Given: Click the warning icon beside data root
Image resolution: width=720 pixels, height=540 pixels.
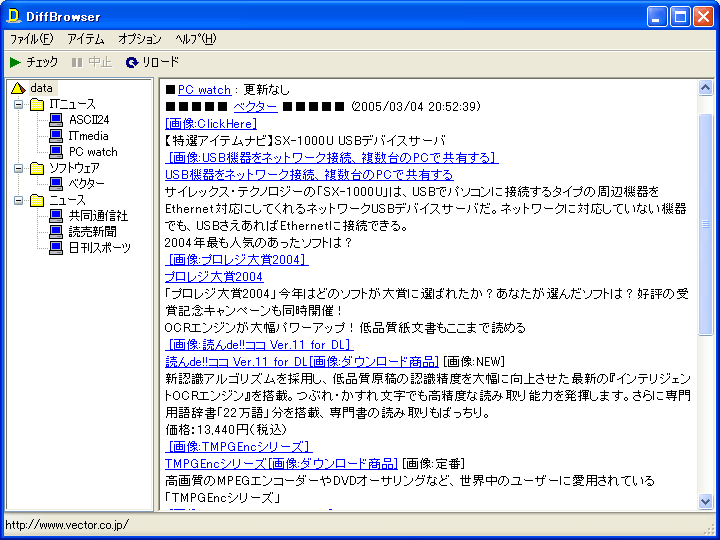Looking at the screenshot, I should [x=18, y=88].
